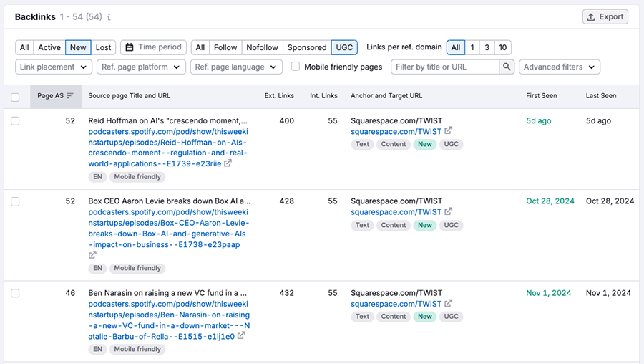
Task: Select the All backlink status tab
Action: point(24,47)
